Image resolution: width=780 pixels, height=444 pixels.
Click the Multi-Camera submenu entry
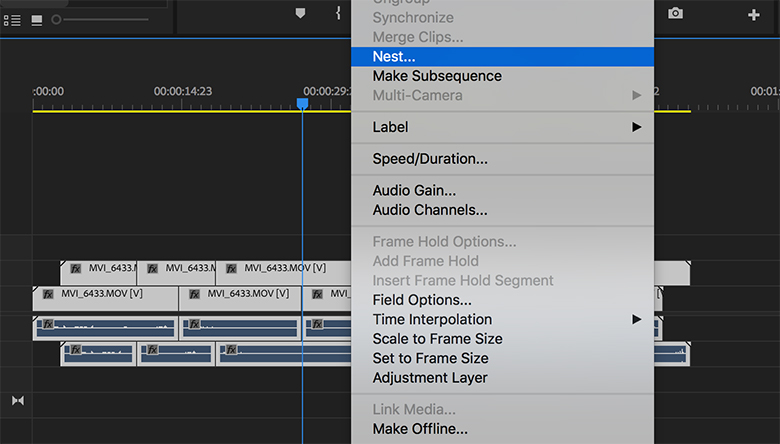(x=502, y=95)
